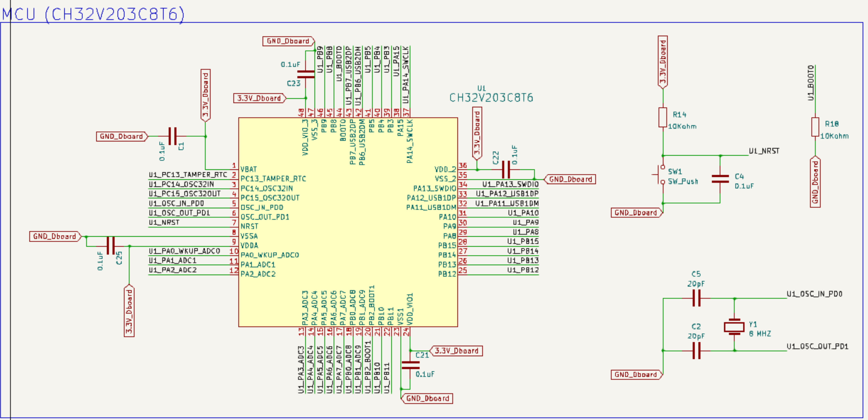Click the GND_Dboard label under SW1
The height and width of the screenshot is (420, 868).
(x=636, y=212)
